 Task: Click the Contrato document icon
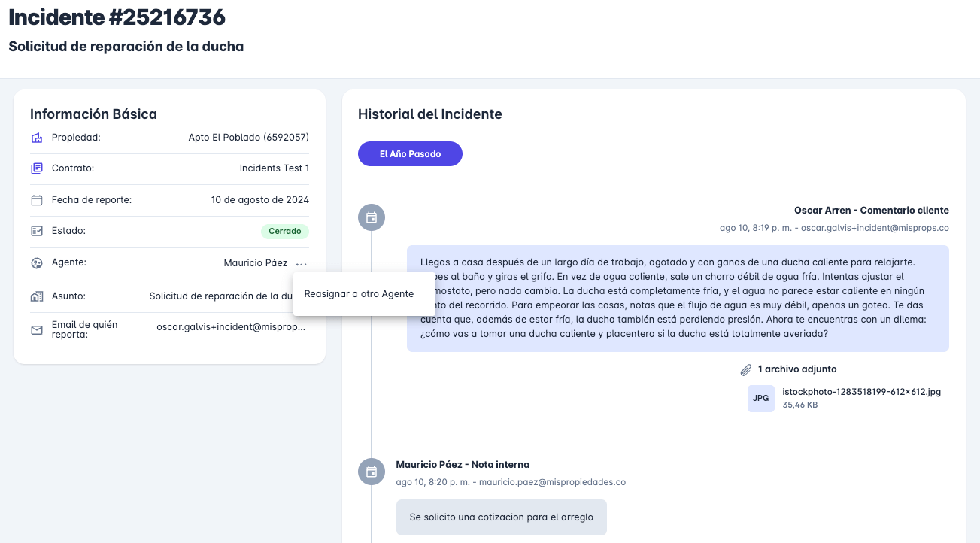point(37,168)
